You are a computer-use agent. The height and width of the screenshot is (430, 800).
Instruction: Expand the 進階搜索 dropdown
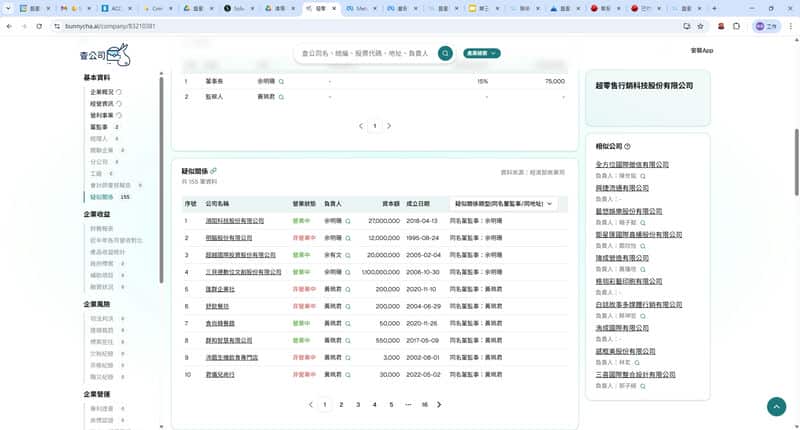pos(481,53)
